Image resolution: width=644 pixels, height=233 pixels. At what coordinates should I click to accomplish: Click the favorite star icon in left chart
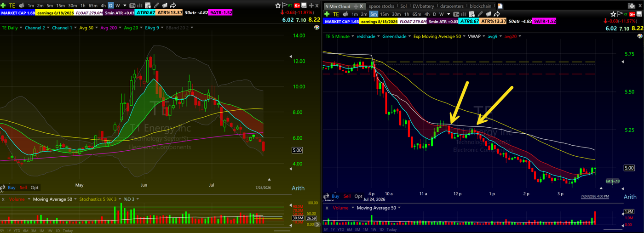tap(278, 6)
